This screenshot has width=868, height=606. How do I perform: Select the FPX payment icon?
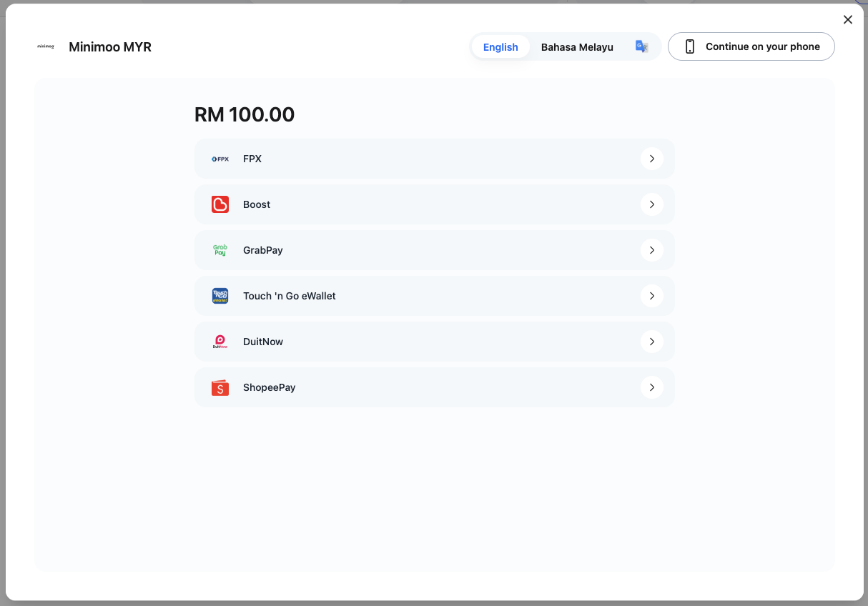tap(220, 159)
